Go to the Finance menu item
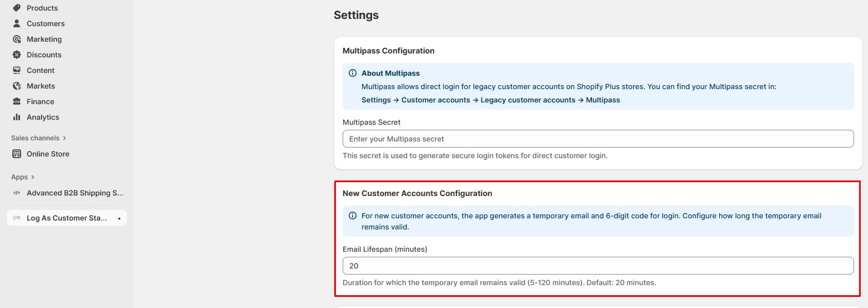 (40, 101)
